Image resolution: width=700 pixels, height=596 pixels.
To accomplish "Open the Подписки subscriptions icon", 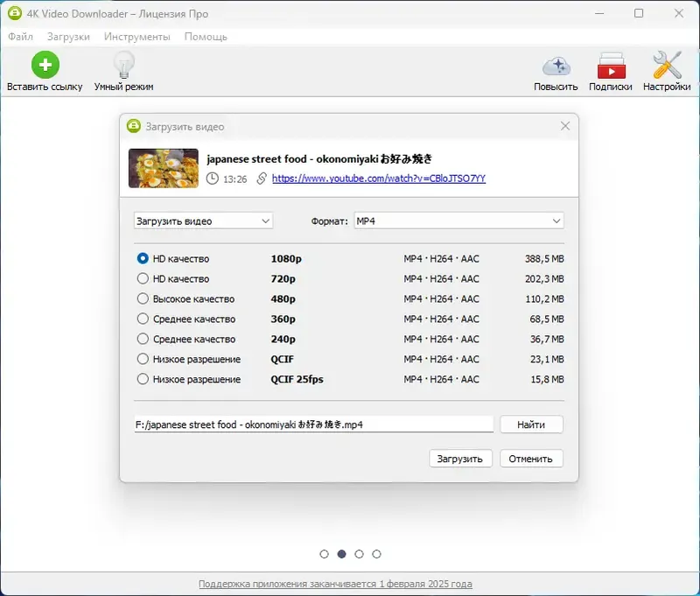I will pos(611,66).
